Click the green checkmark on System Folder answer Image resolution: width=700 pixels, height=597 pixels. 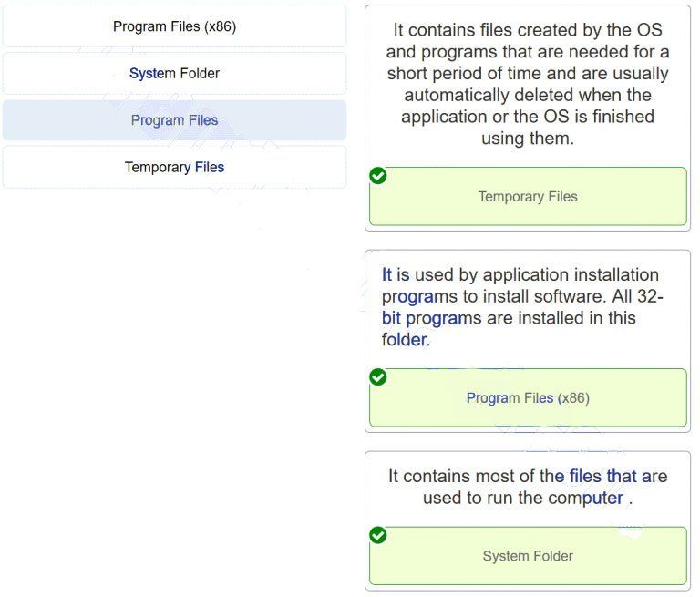[378, 535]
